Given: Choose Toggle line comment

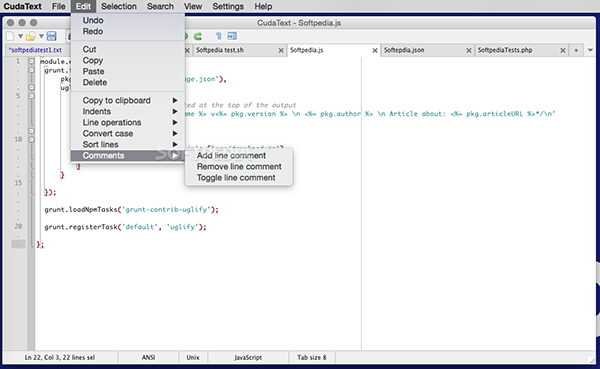Looking at the screenshot, I should click(x=236, y=178).
